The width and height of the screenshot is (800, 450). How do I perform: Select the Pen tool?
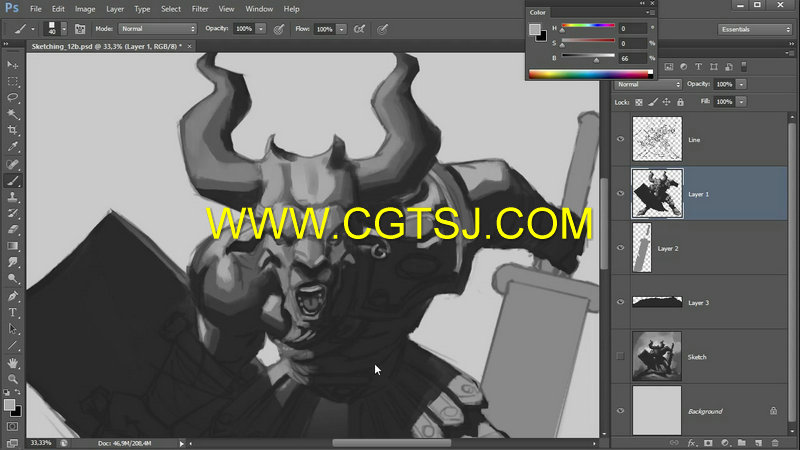coord(13,296)
